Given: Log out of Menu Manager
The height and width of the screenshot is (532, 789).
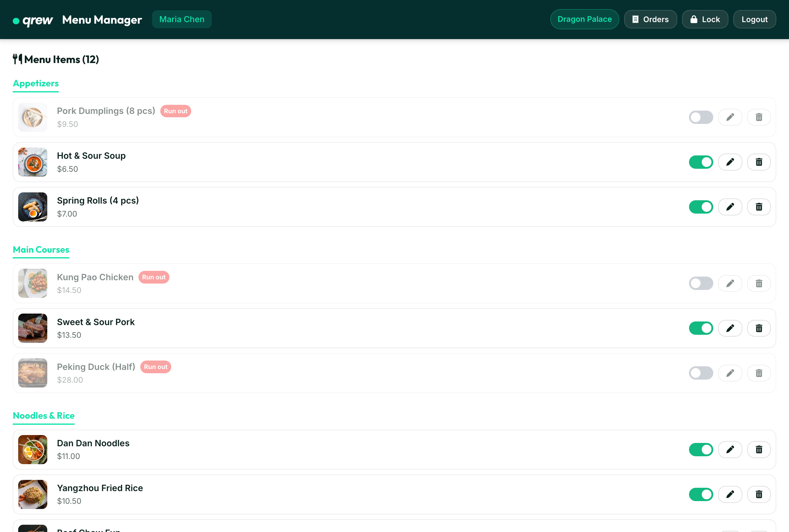Looking at the screenshot, I should 754,19.
